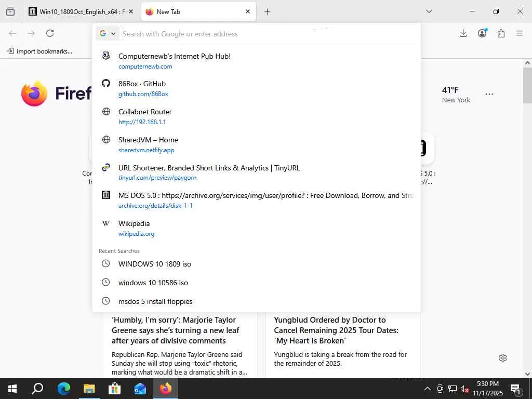Open File Explorer from taskbar
This screenshot has height=399, width=532.
(x=89, y=389)
